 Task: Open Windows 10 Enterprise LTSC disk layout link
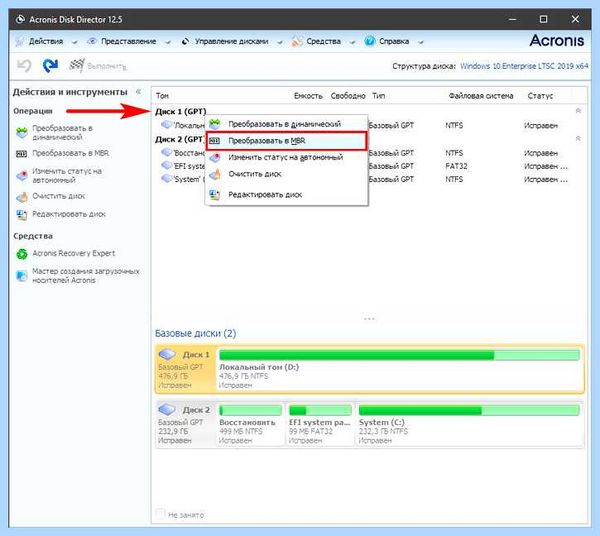tap(524, 66)
